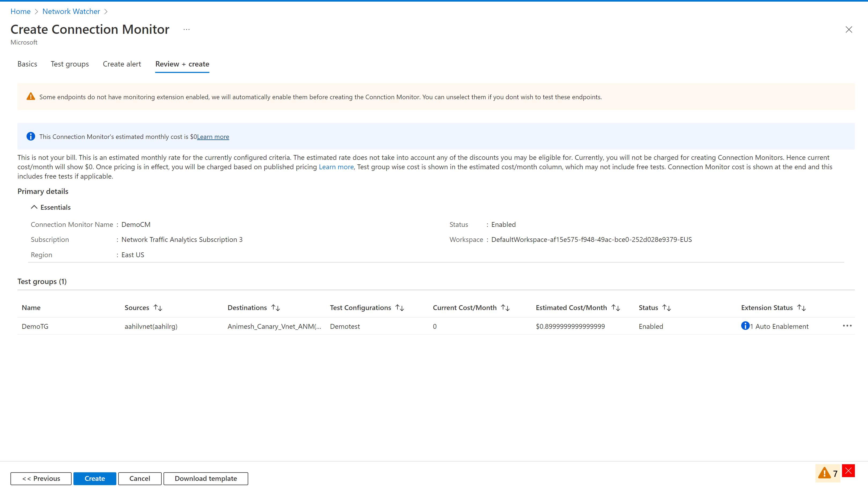Image resolution: width=868 pixels, height=494 pixels.
Task: Switch to the Test groups tab
Action: (70, 64)
